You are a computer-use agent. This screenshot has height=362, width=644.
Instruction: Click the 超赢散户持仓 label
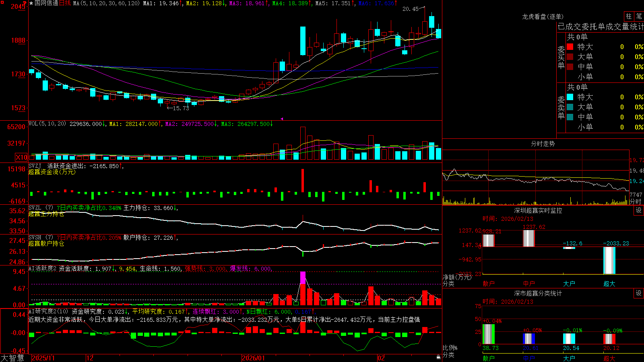tap(46, 243)
